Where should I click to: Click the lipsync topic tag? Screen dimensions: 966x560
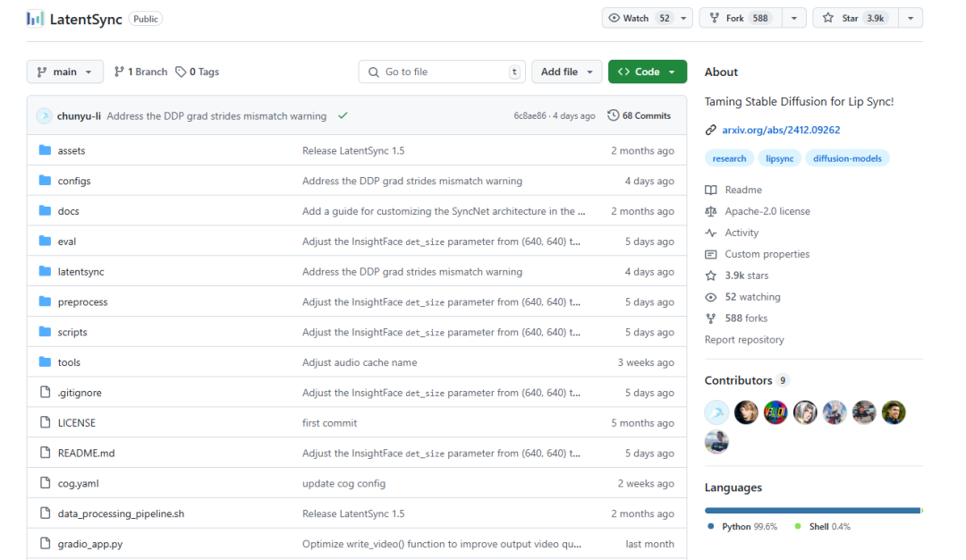click(779, 158)
